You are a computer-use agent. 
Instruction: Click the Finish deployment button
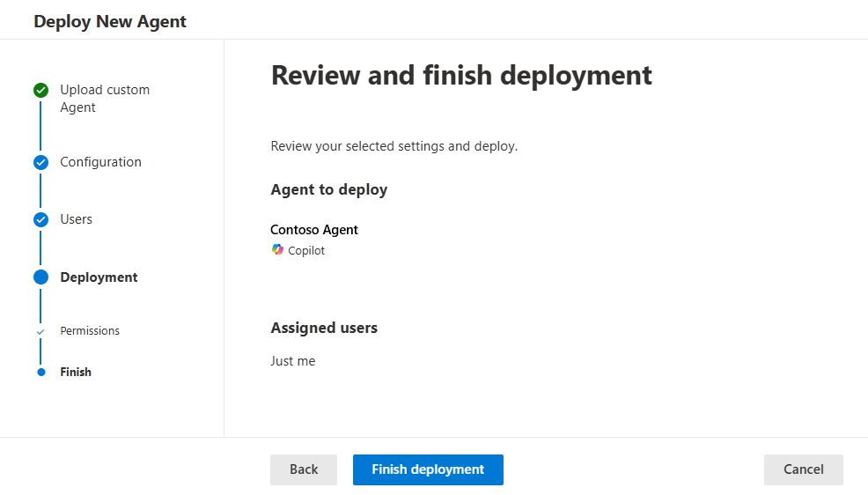428,469
